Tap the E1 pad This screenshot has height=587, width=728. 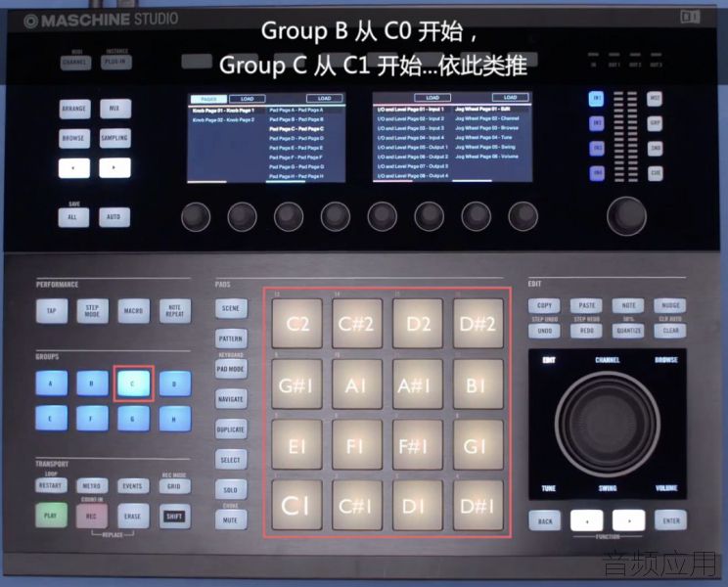296,444
